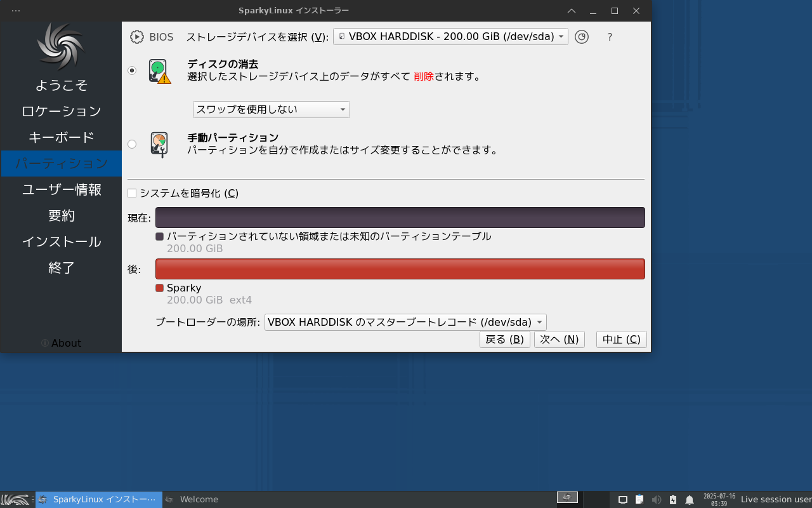Click the SparkyLinux インストーラー window title
Viewport: 812px width, 508px height.
[x=294, y=11]
